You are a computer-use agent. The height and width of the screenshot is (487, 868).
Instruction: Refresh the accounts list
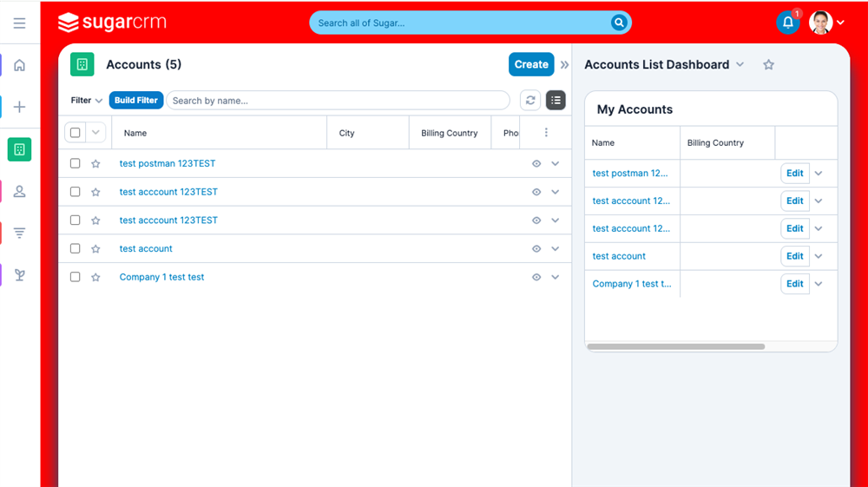point(530,101)
